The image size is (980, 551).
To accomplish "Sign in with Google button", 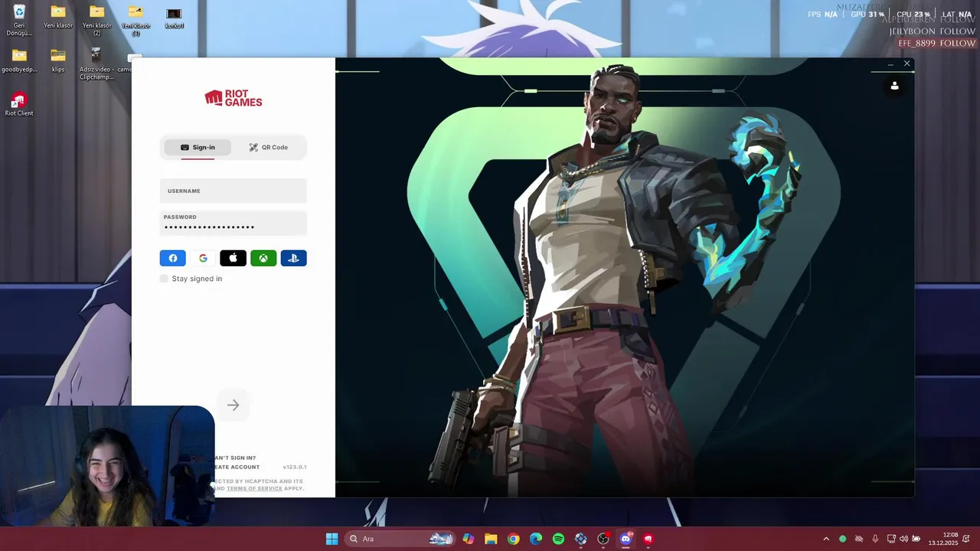I will (x=203, y=258).
